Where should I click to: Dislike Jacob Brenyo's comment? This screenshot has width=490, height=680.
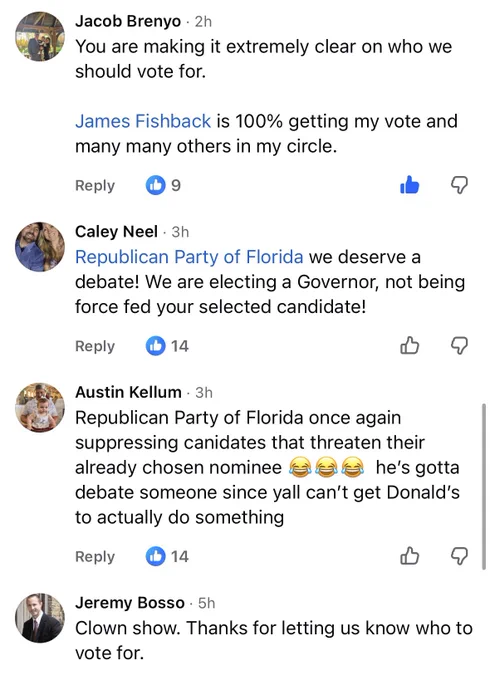click(x=459, y=186)
